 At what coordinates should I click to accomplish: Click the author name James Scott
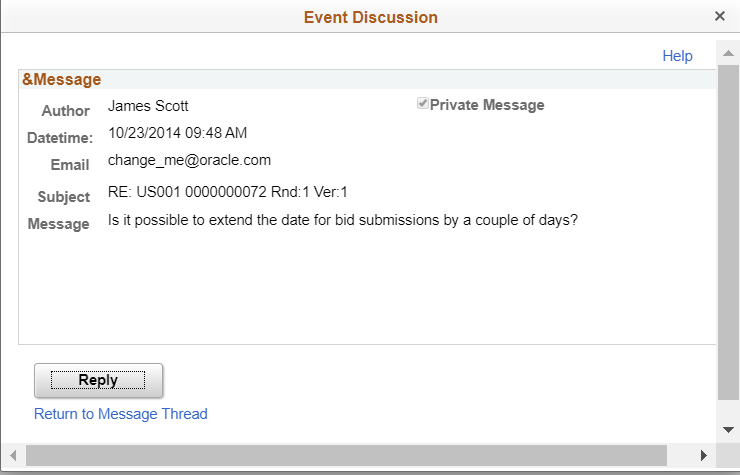click(x=148, y=106)
